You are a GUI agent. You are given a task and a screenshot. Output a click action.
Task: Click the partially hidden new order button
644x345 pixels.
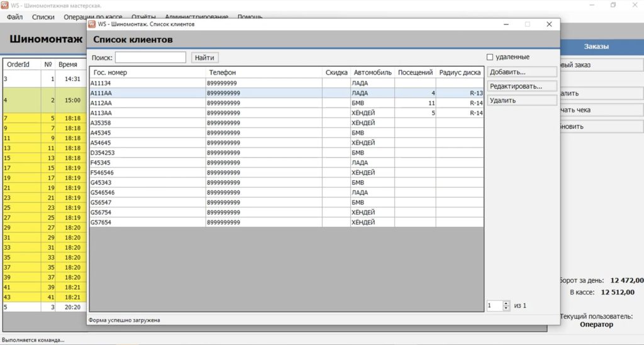pyautogui.click(x=601, y=65)
